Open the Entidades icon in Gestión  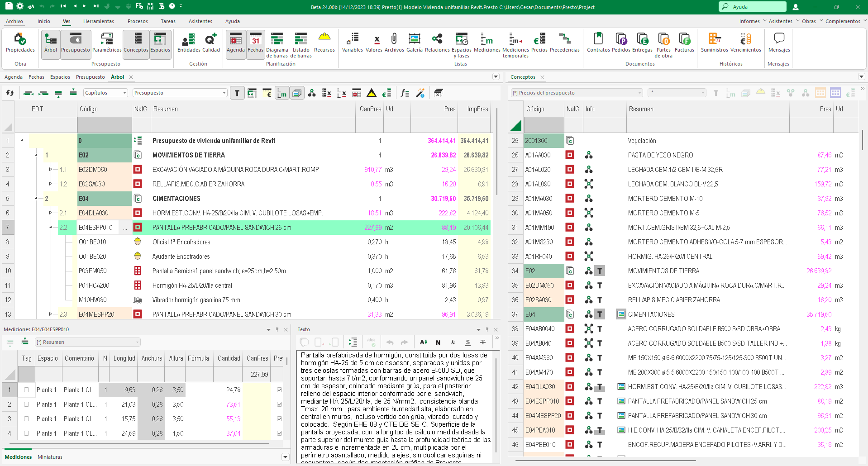tap(189, 43)
